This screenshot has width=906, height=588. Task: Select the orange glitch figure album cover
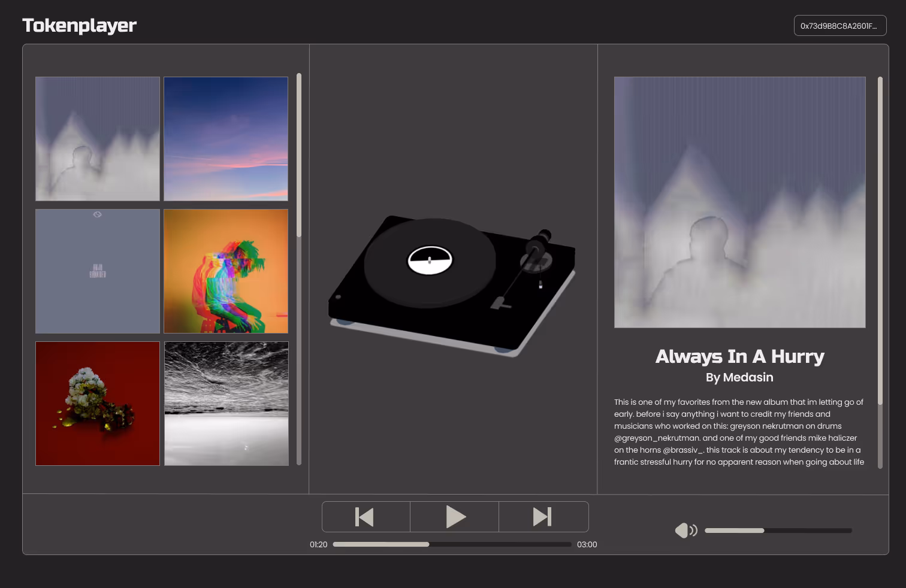(x=226, y=271)
